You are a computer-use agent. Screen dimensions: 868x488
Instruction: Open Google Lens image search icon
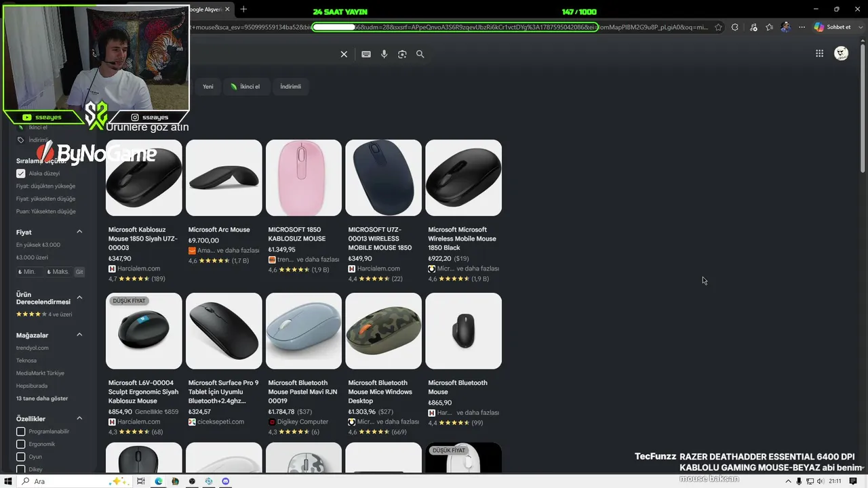[402, 54]
